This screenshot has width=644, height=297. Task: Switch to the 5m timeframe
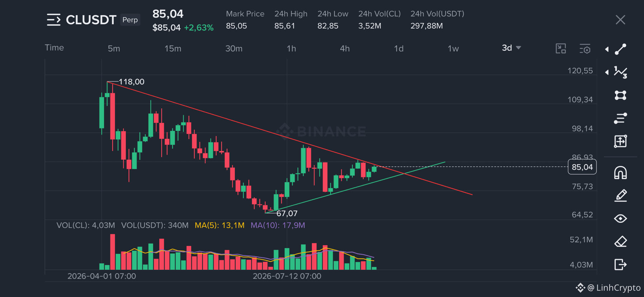tap(114, 48)
